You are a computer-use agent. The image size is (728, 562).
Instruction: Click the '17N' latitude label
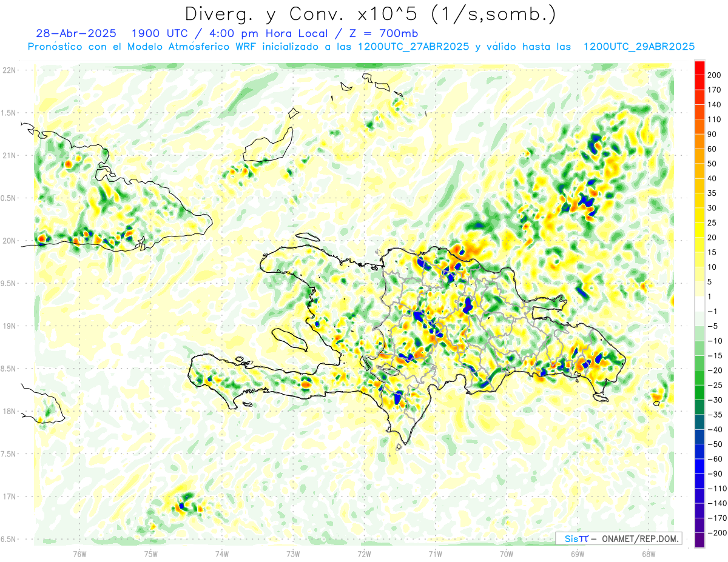pyautogui.click(x=8, y=497)
